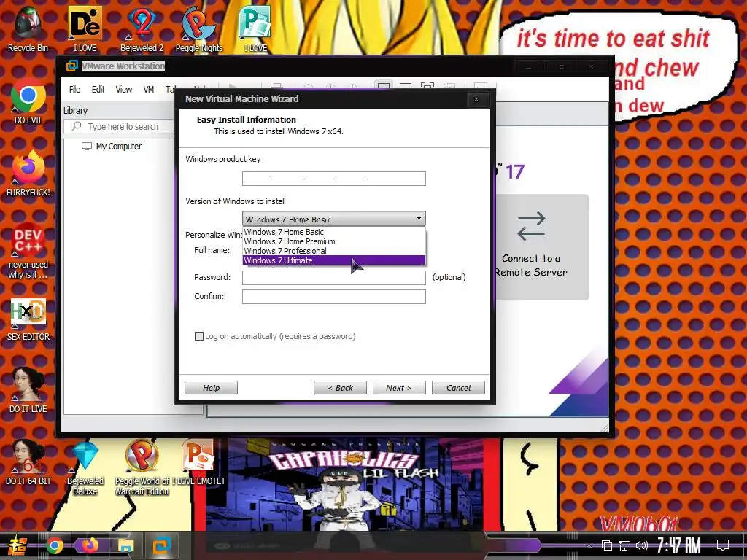This screenshot has height=560, width=747.
Task: Open the Chrome icon labeled DO EVIL
Action: (28, 102)
